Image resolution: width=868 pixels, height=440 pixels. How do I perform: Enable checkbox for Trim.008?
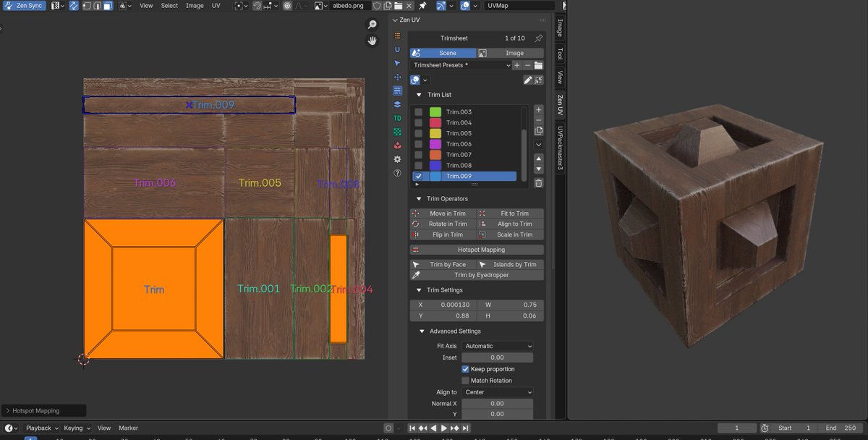(x=418, y=165)
